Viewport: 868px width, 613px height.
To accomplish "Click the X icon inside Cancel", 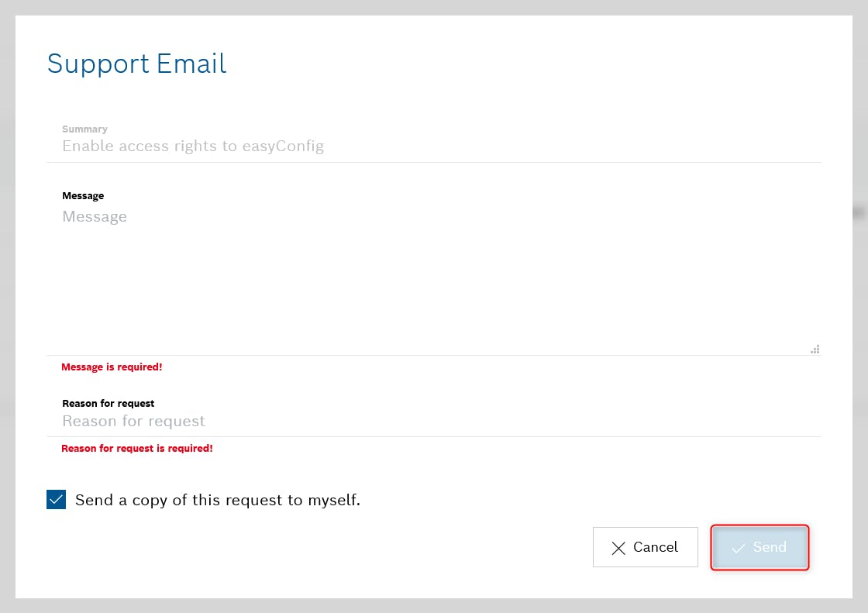I will point(618,548).
